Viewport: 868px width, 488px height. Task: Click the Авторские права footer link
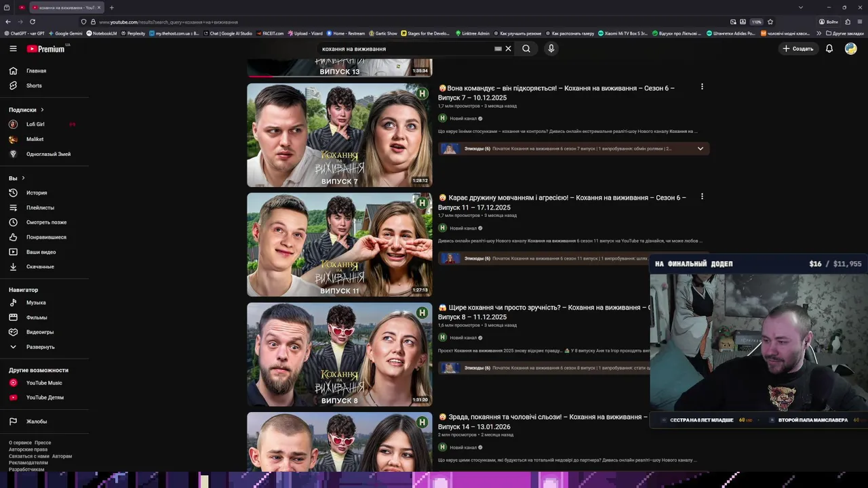28,449
